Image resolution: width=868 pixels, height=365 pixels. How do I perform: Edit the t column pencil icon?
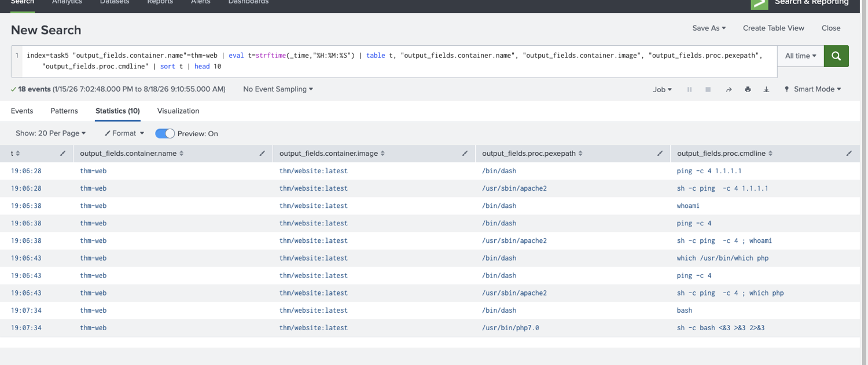pyautogui.click(x=63, y=154)
